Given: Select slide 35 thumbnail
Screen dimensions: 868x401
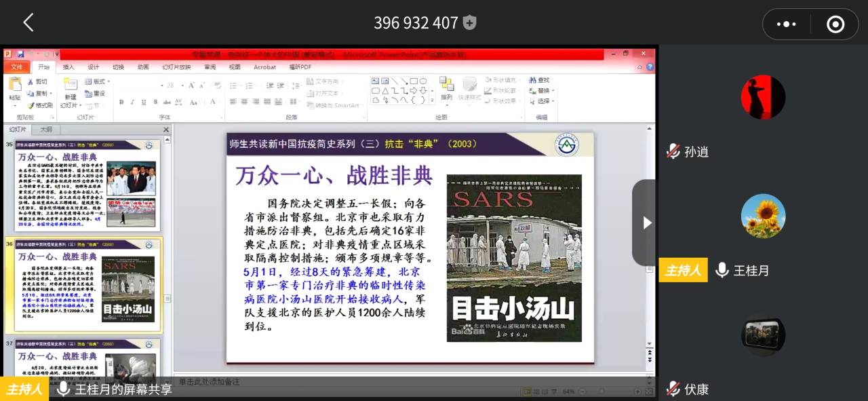Looking at the screenshot, I should 87,185.
